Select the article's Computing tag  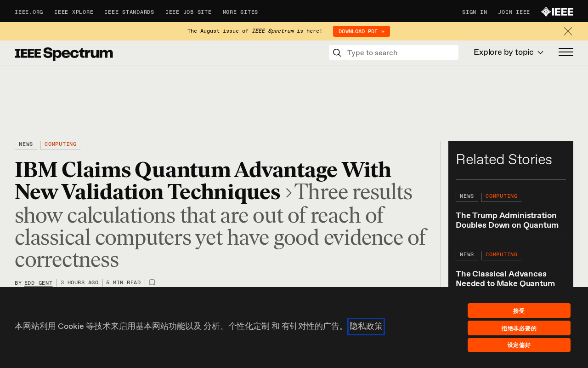click(61, 144)
